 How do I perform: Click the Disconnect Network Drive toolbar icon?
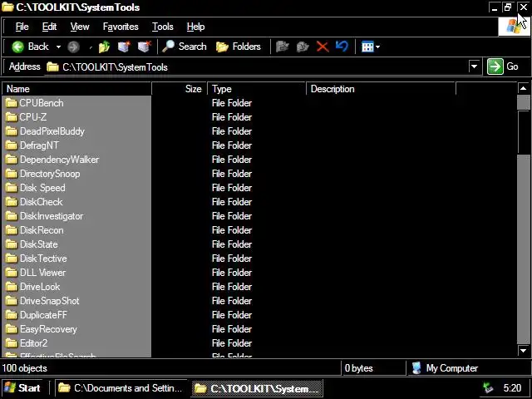(145, 47)
